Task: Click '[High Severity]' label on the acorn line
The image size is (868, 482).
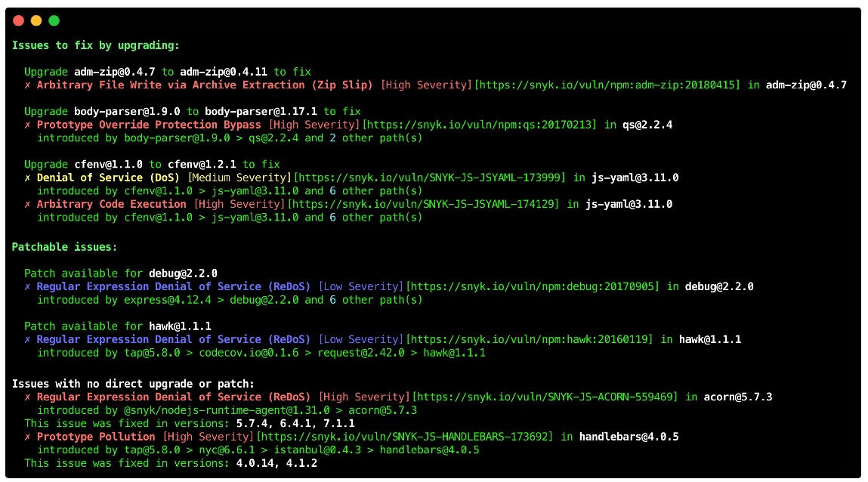Action: tap(364, 397)
